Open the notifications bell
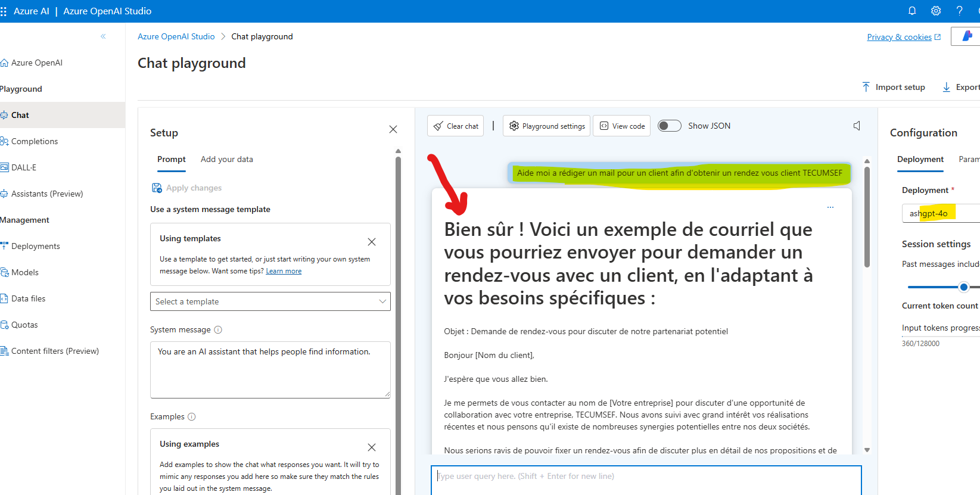The height and width of the screenshot is (495, 980). point(912,11)
